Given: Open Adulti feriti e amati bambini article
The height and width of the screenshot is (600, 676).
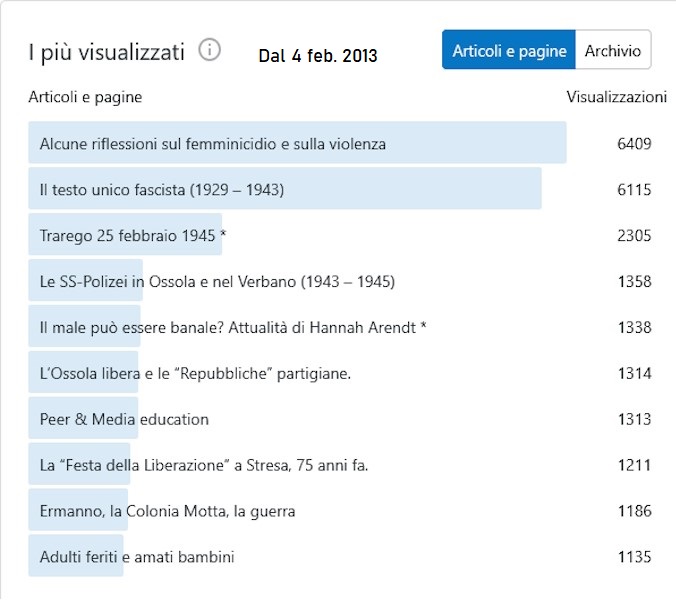Looking at the screenshot, I should [137, 557].
